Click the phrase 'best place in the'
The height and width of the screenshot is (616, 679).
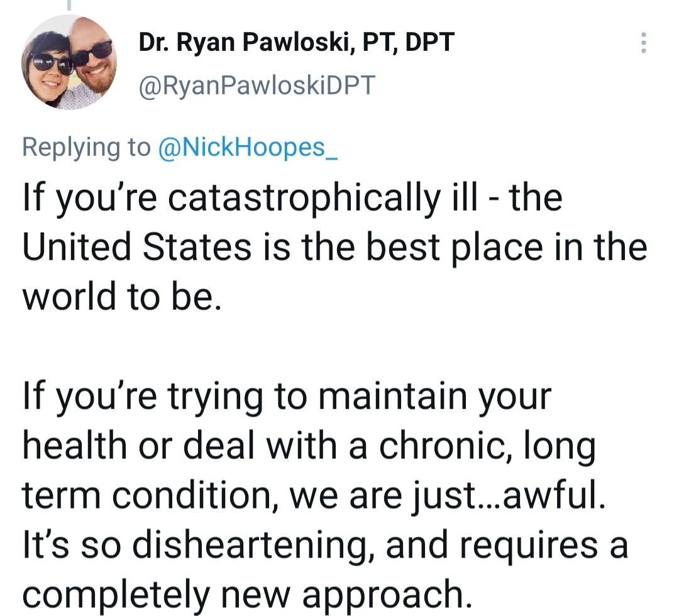coord(507,247)
